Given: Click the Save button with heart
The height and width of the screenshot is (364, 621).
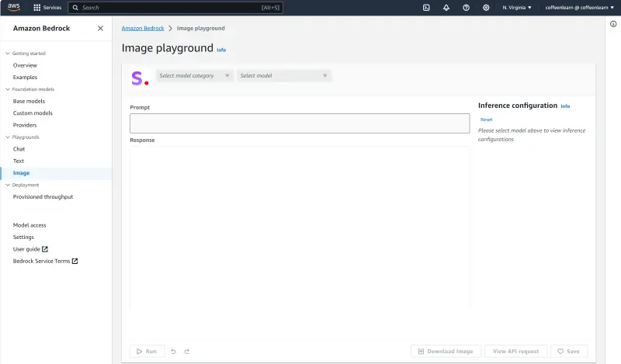Looking at the screenshot, I should coord(569,352).
